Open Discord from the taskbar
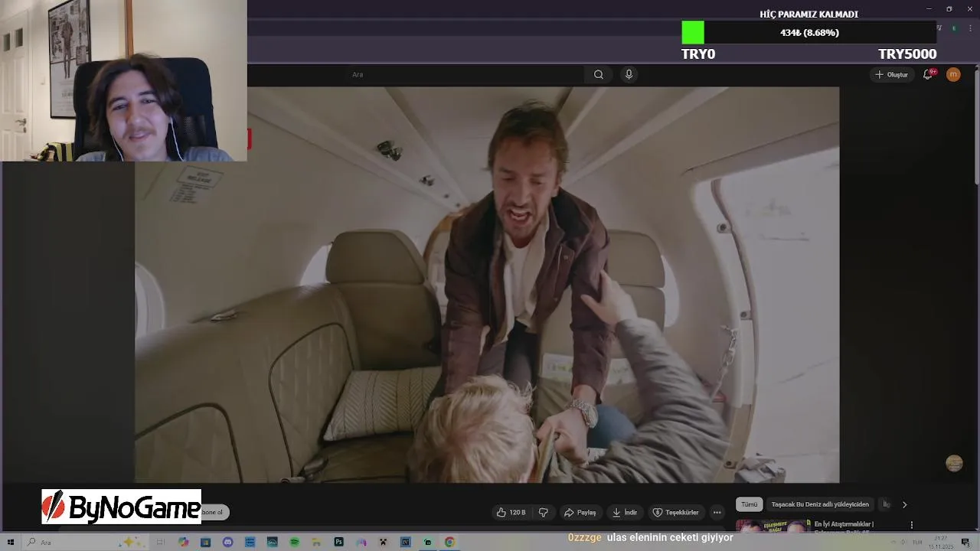Image resolution: width=980 pixels, height=551 pixels. 227,542
